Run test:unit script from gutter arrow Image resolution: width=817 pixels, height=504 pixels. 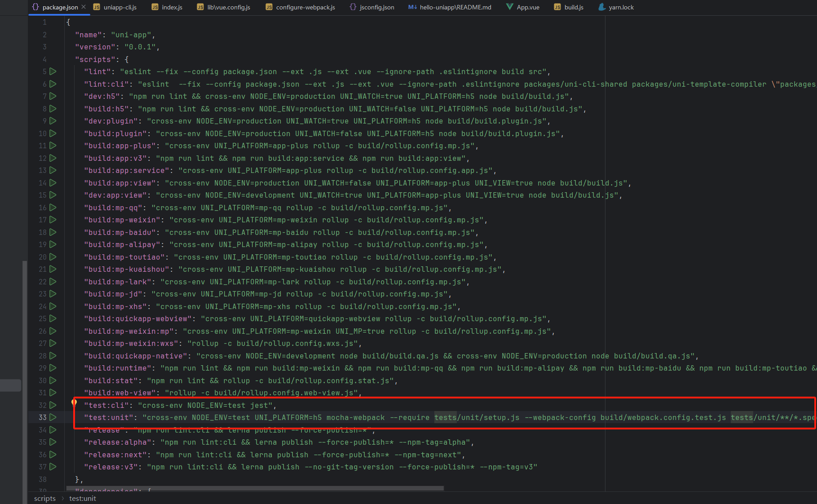coord(53,417)
